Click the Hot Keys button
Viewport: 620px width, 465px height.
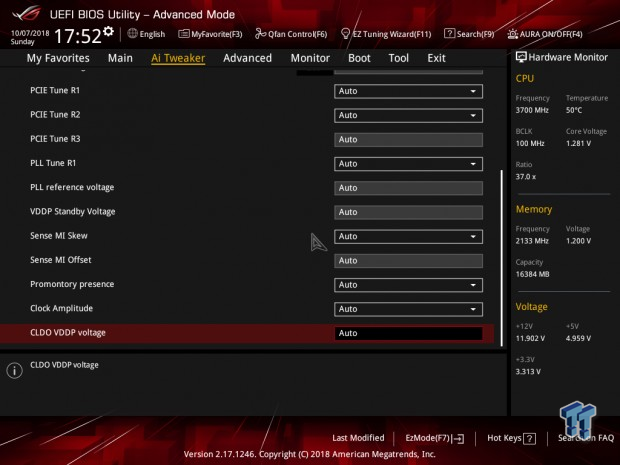pyautogui.click(x=512, y=438)
